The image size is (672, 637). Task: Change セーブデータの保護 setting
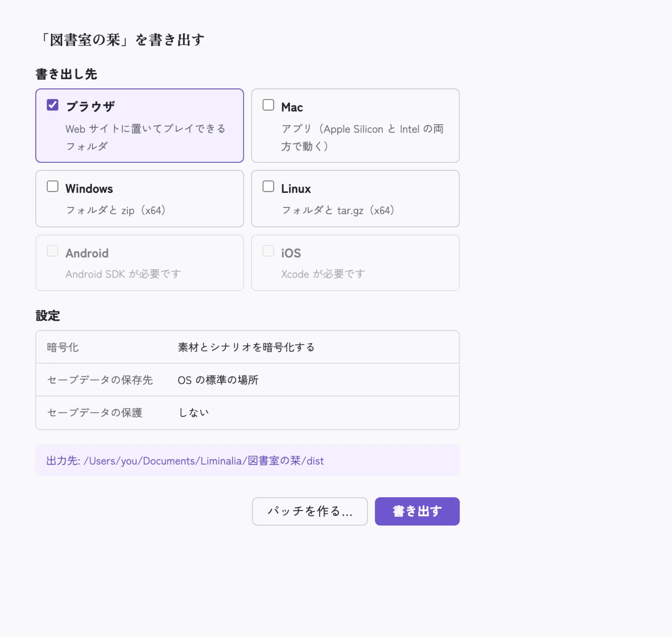[248, 413]
